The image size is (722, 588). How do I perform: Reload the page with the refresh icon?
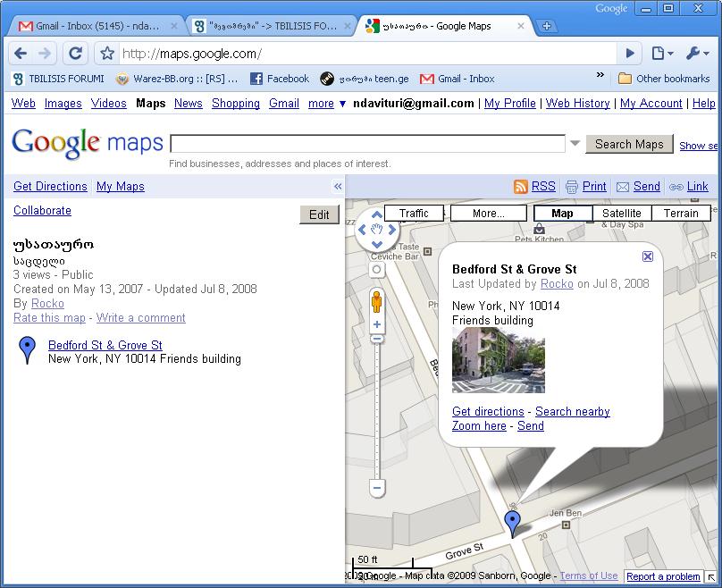(75, 54)
